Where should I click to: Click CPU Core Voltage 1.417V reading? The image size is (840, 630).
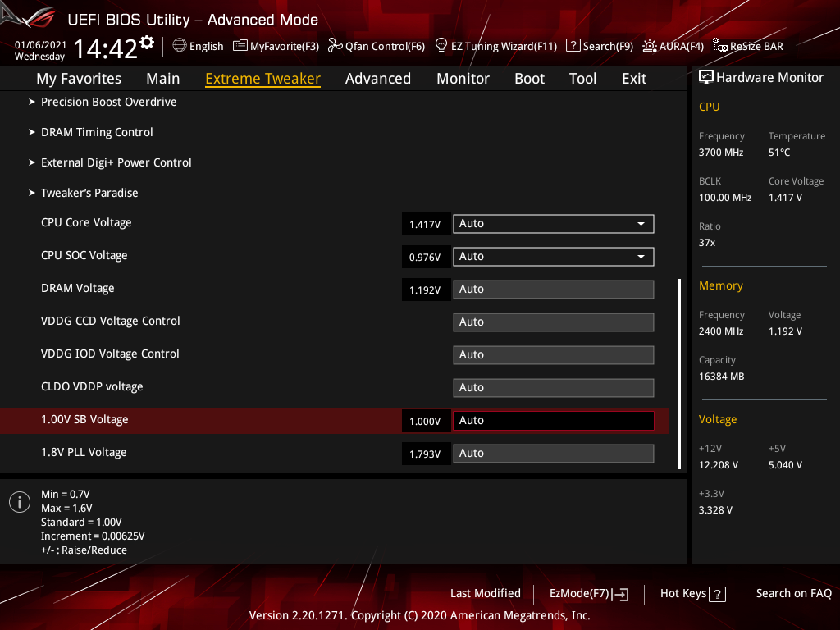[x=425, y=225]
